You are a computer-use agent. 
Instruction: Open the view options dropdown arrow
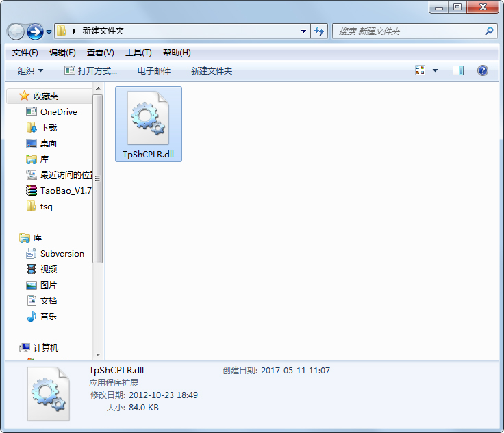[435, 70]
